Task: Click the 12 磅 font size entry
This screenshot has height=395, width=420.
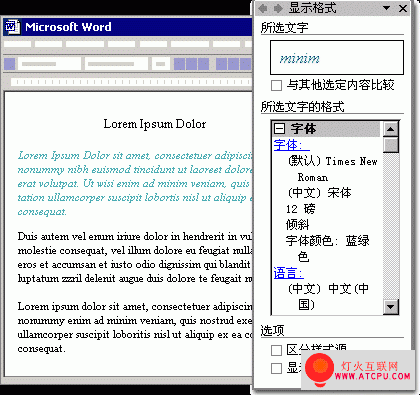Action: click(x=300, y=209)
